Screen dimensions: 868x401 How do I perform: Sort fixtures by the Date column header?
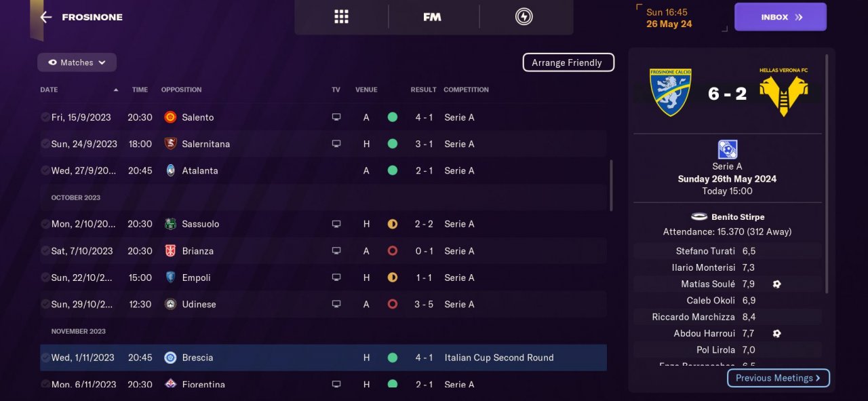(x=50, y=90)
